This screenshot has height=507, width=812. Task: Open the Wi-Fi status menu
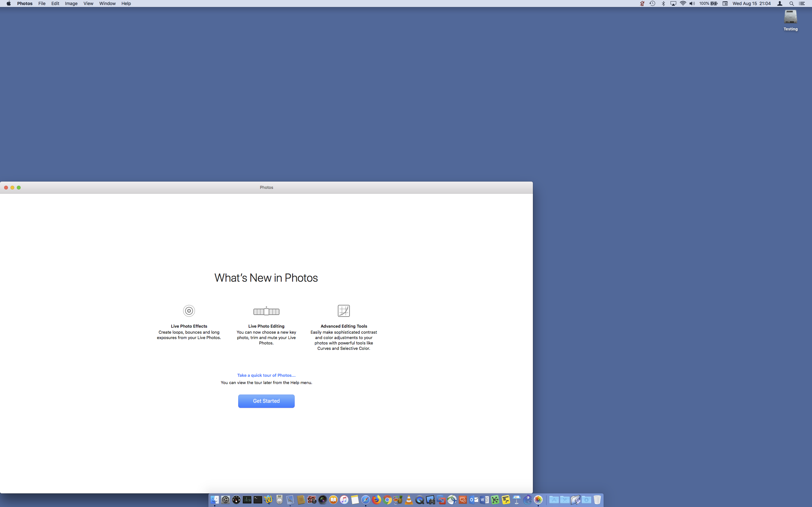683,3
